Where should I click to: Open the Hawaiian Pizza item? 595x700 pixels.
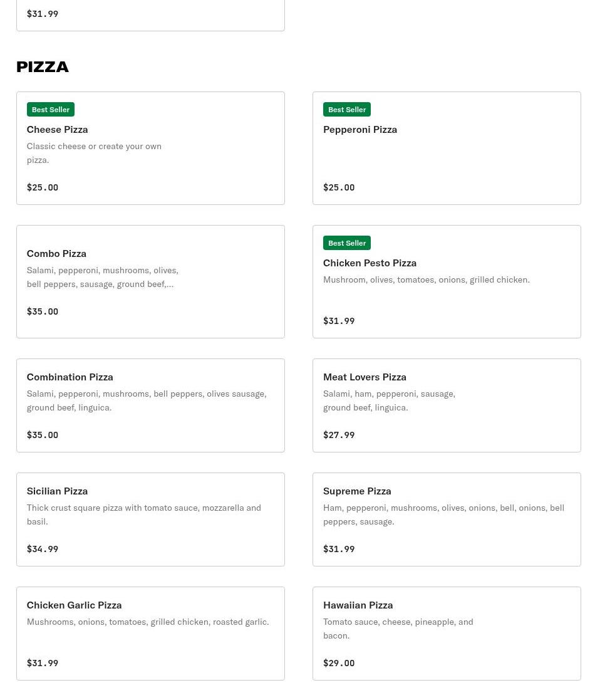358,605
